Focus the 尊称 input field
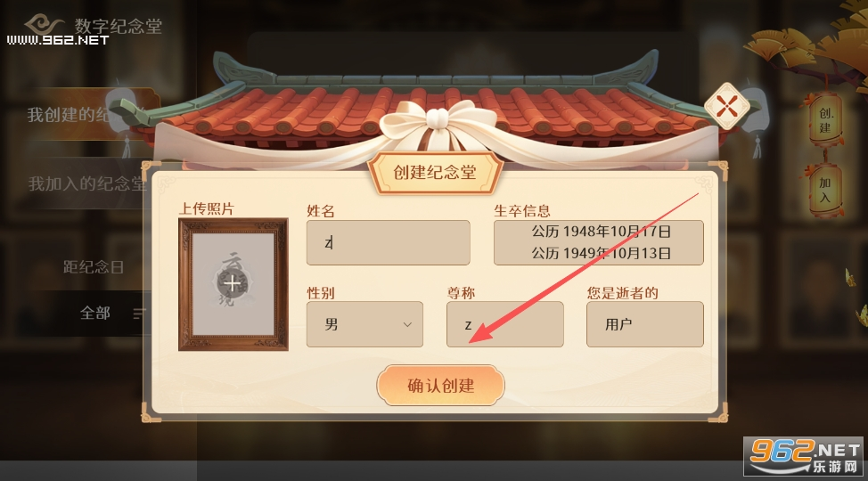 [505, 324]
